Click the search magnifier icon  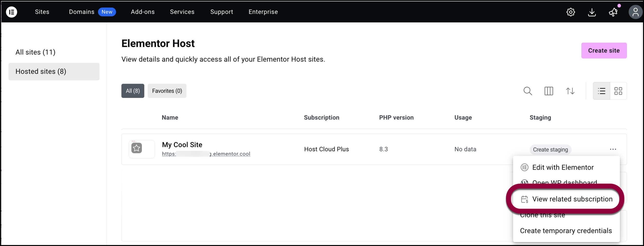point(528,91)
